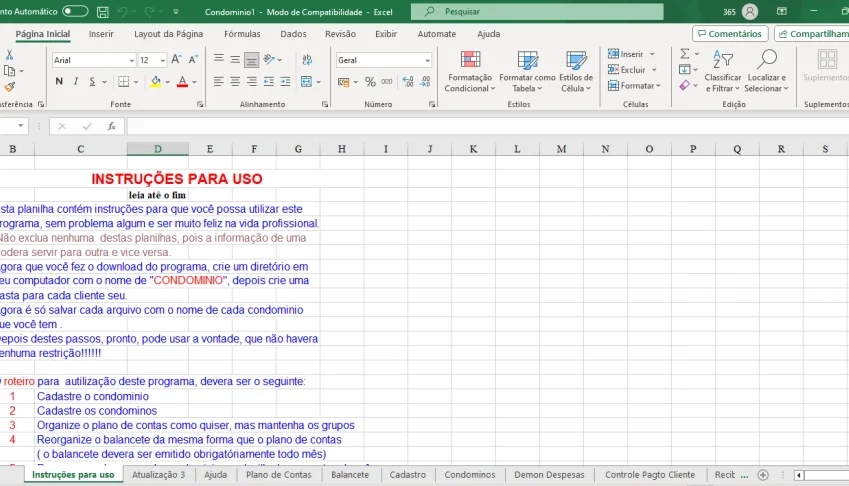Toggle Negrito bold formatting
849x486 pixels.
[x=59, y=81]
